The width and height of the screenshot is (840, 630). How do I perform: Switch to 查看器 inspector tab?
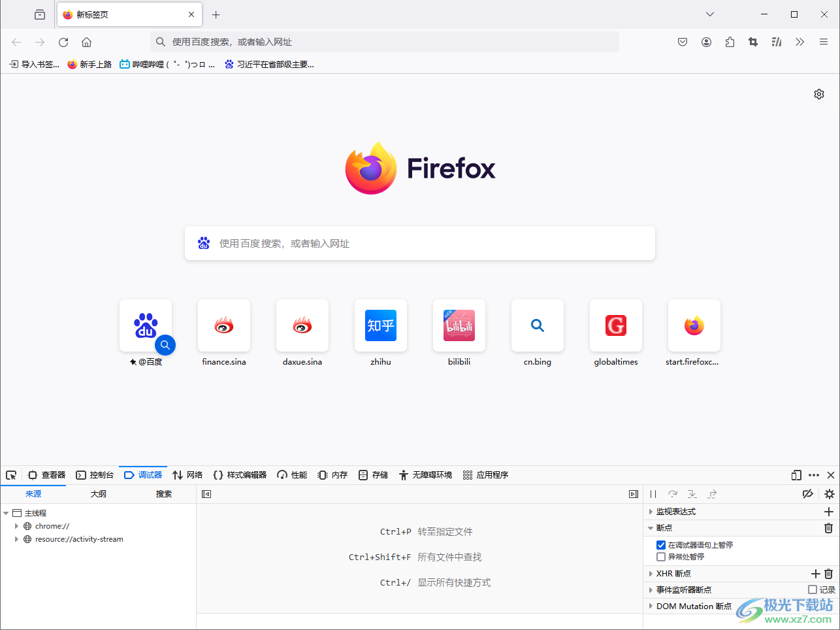[46, 475]
